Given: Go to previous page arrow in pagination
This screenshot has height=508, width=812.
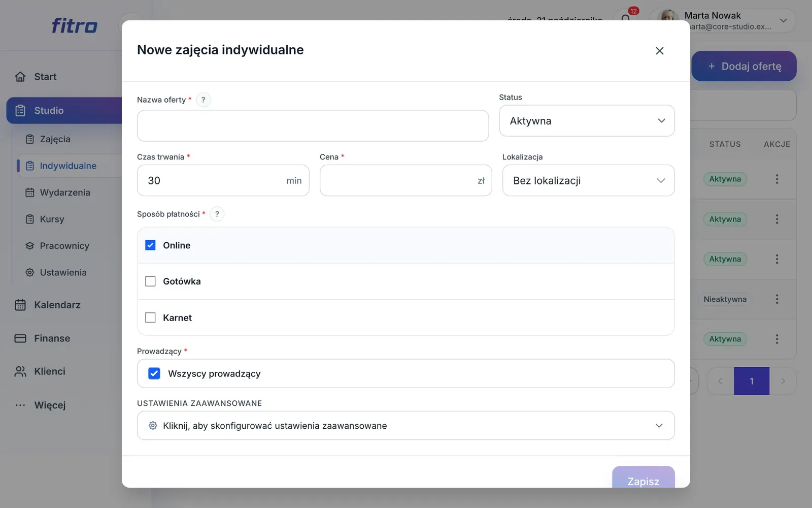Looking at the screenshot, I should (x=720, y=381).
